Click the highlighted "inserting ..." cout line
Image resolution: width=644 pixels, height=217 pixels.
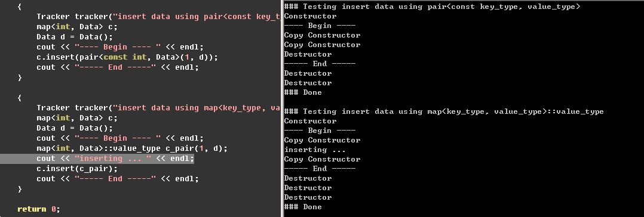tap(115, 159)
